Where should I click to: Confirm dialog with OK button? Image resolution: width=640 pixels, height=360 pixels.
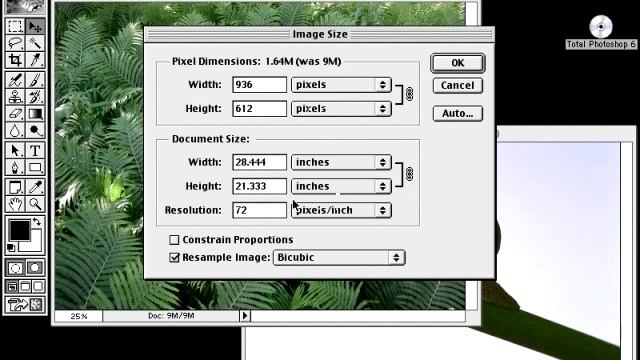[458, 63]
